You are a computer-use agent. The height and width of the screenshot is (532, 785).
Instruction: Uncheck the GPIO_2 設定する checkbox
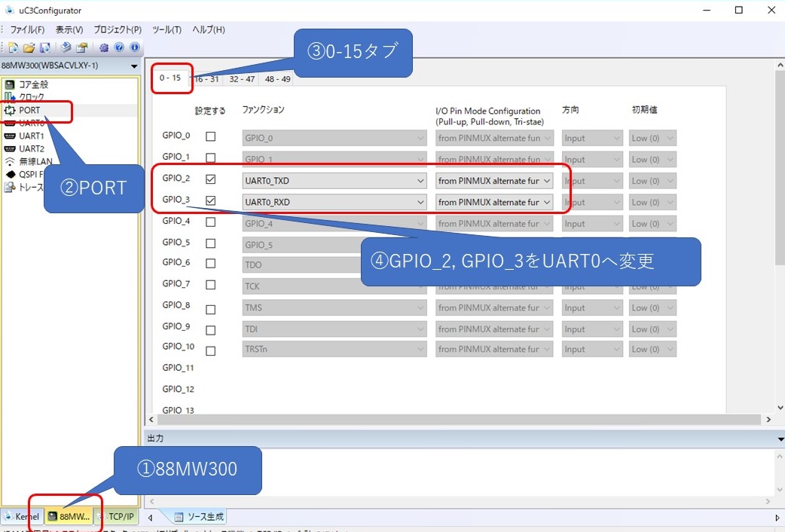point(211,179)
